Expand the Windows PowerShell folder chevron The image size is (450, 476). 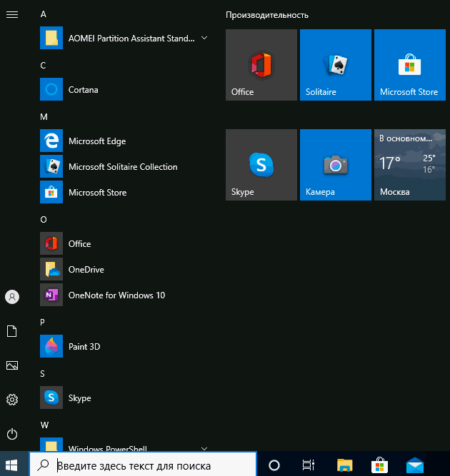click(204, 448)
